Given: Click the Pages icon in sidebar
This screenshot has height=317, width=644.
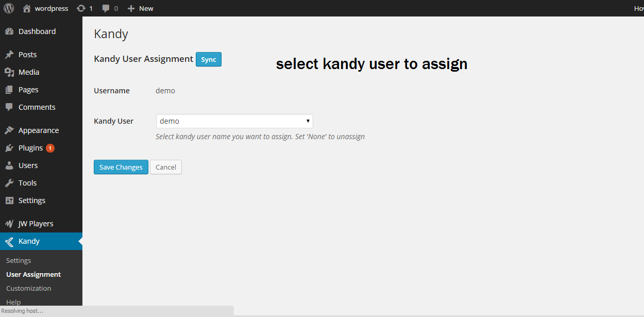Looking at the screenshot, I should [x=9, y=90].
